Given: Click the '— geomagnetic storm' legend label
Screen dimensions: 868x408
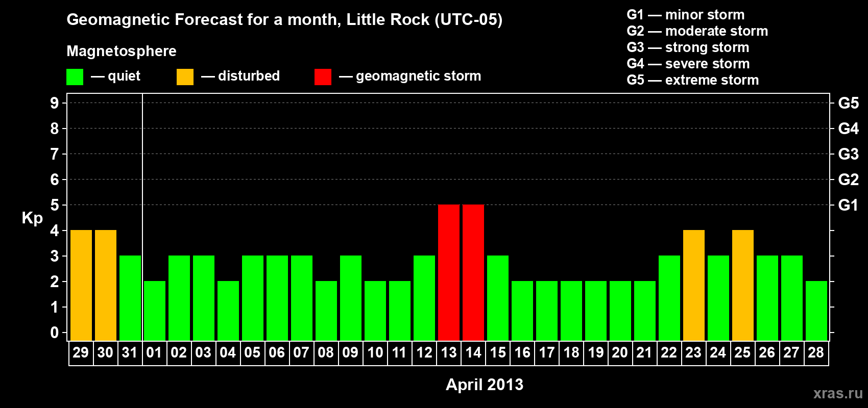Looking at the screenshot, I should [410, 76].
